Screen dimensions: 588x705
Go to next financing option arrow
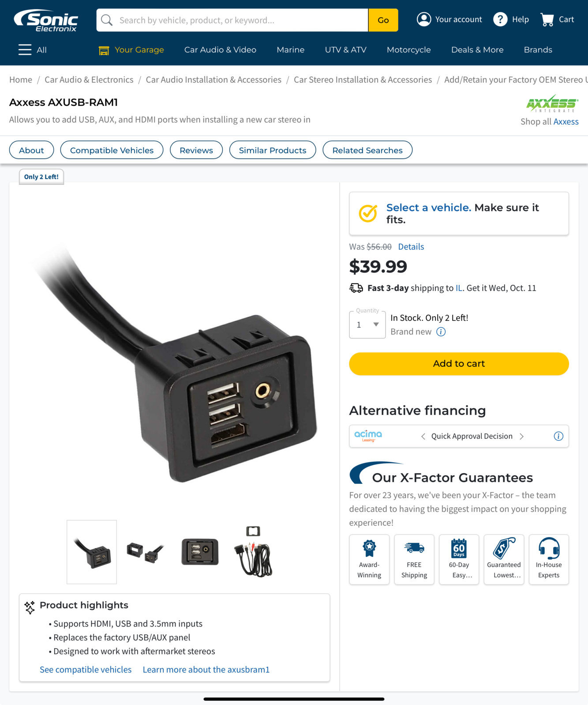pyautogui.click(x=522, y=436)
